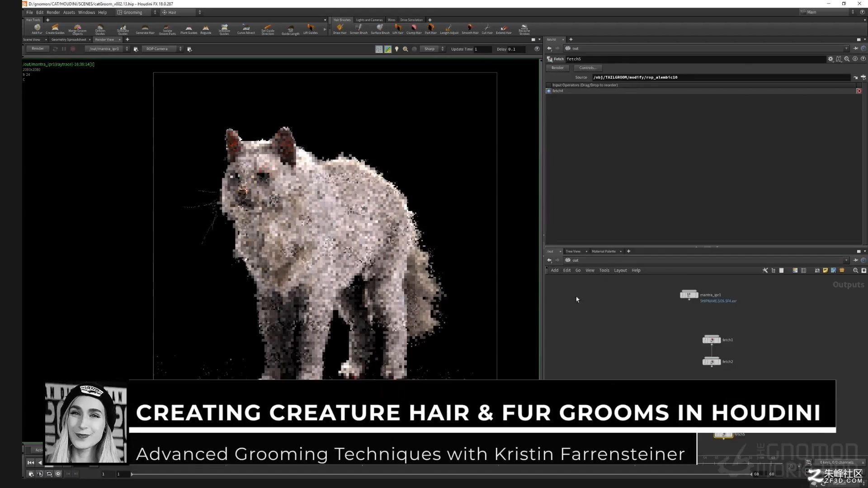Click the Render button on fetch5 parameters
868x488 pixels.
point(557,68)
